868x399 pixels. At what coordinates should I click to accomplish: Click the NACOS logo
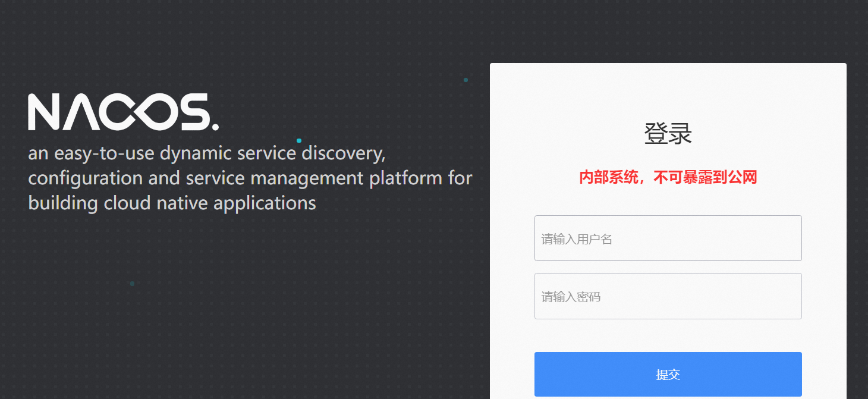click(x=124, y=112)
